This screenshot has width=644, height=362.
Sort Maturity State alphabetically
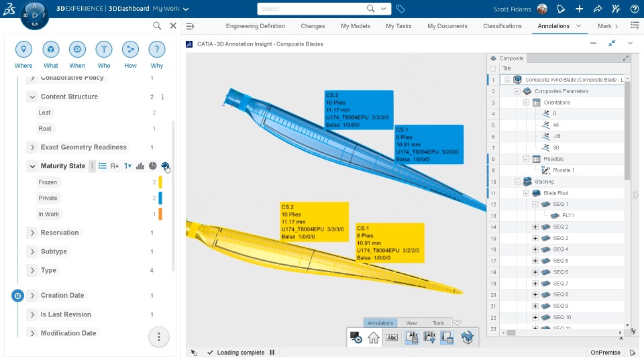115,166
